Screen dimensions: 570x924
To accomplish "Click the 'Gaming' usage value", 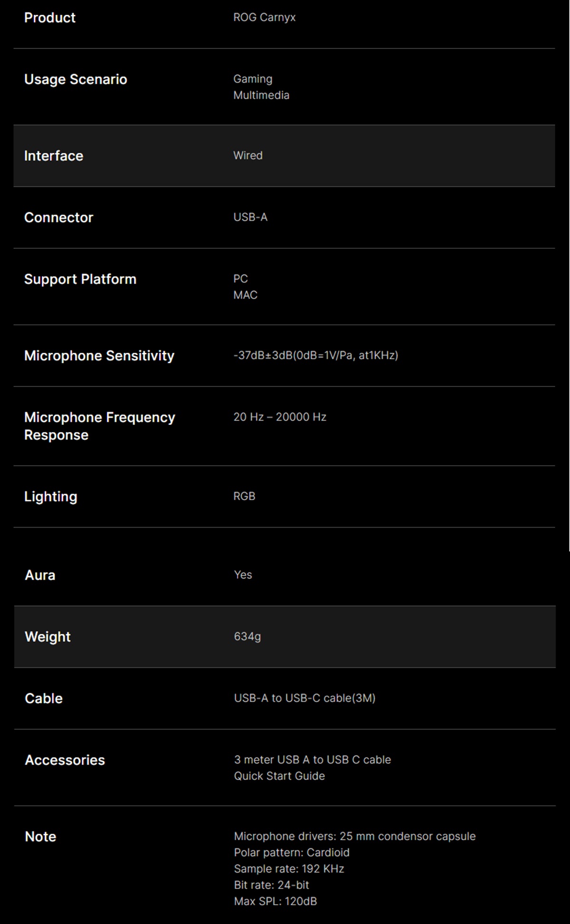I will [x=253, y=79].
